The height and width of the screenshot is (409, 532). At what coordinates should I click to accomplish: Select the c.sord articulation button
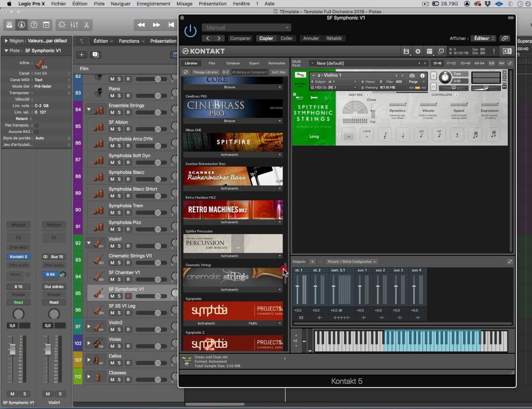(x=367, y=135)
